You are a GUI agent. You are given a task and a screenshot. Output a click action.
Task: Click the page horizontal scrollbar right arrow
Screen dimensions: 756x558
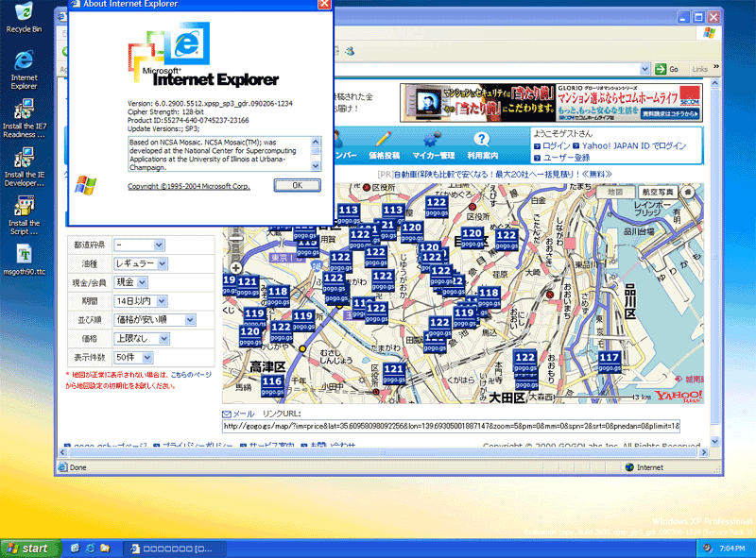pyautogui.click(x=704, y=453)
